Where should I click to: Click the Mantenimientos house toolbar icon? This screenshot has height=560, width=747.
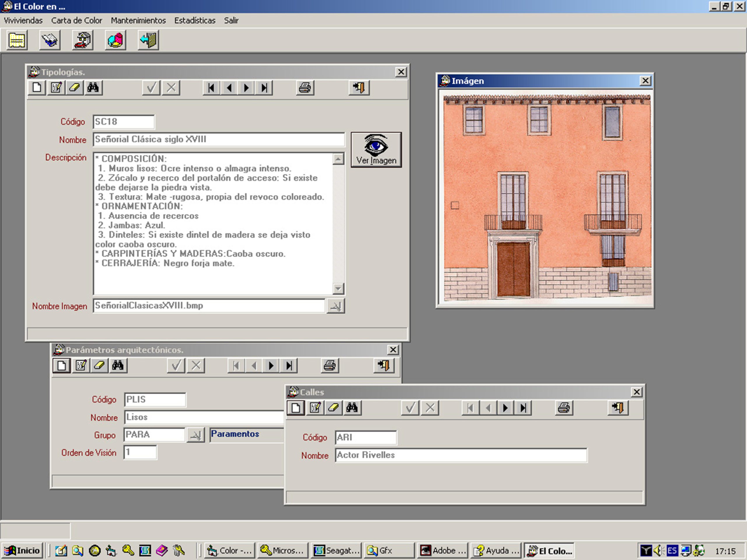point(83,41)
